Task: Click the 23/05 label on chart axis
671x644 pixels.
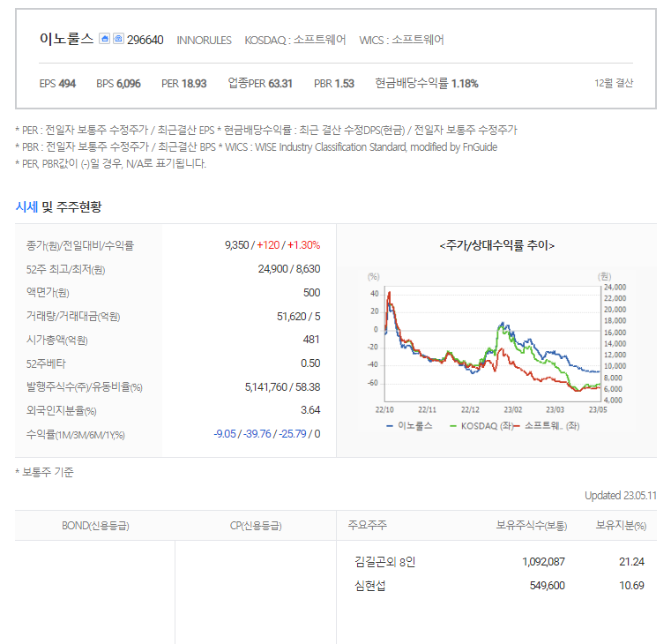Action: tap(598, 410)
